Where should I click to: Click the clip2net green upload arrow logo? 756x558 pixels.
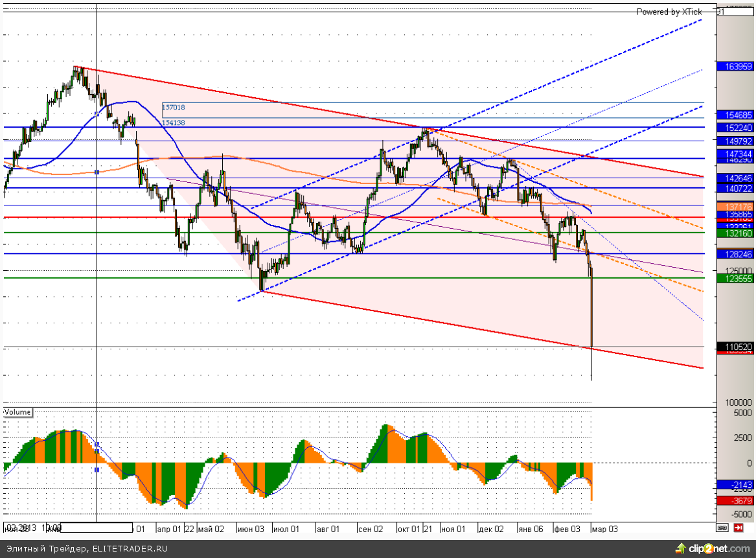click(x=680, y=548)
